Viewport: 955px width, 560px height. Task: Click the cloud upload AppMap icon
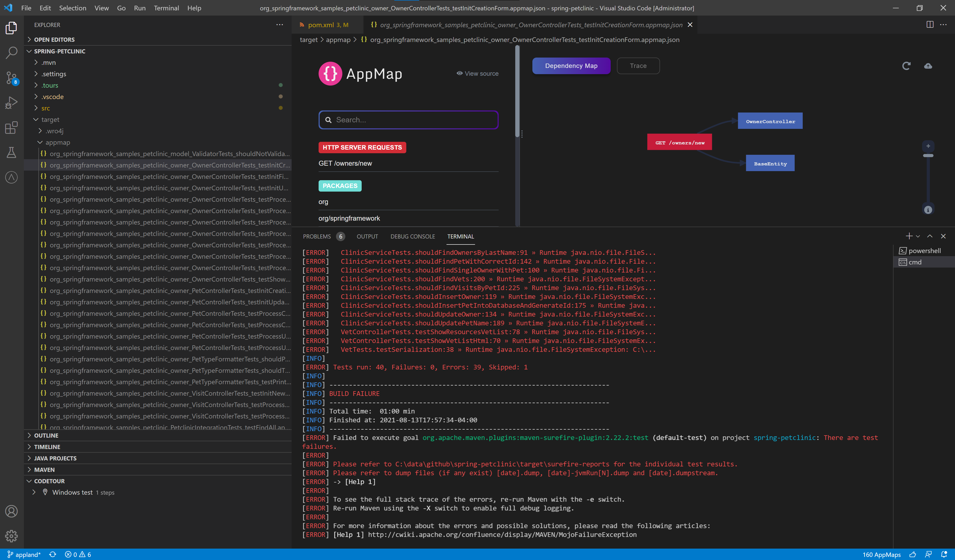click(x=928, y=66)
